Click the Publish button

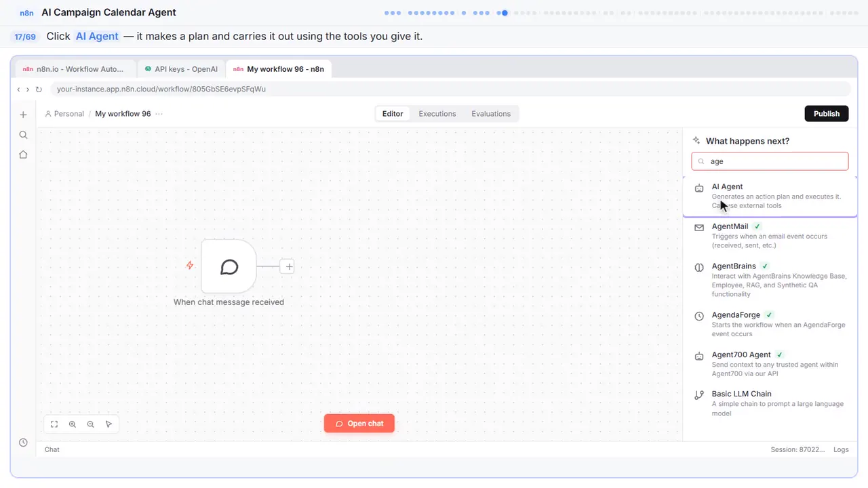(827, 114)
